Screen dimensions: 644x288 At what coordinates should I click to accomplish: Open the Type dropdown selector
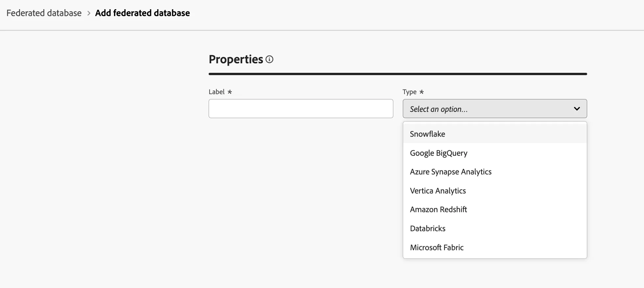495,109
